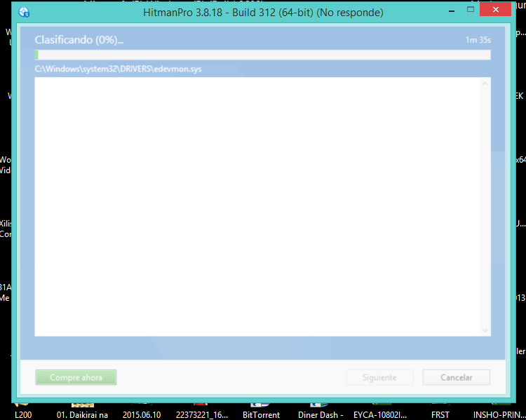Viewport: 526px width, 420px height.
Task: Minimize the HitmanPro window
Action: (x=452, y=11)
